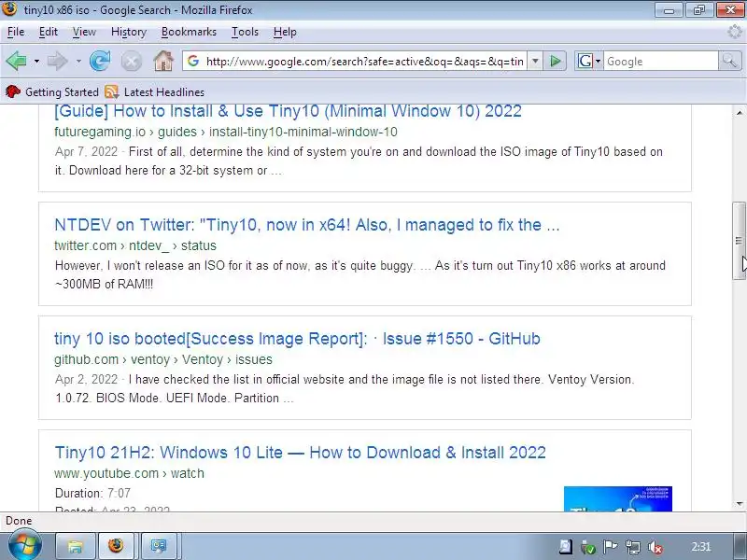Click the Google favicon in the address bar
Image resolution: width=747 pixels, height=560 pixels.
click(x=193, y=61)
